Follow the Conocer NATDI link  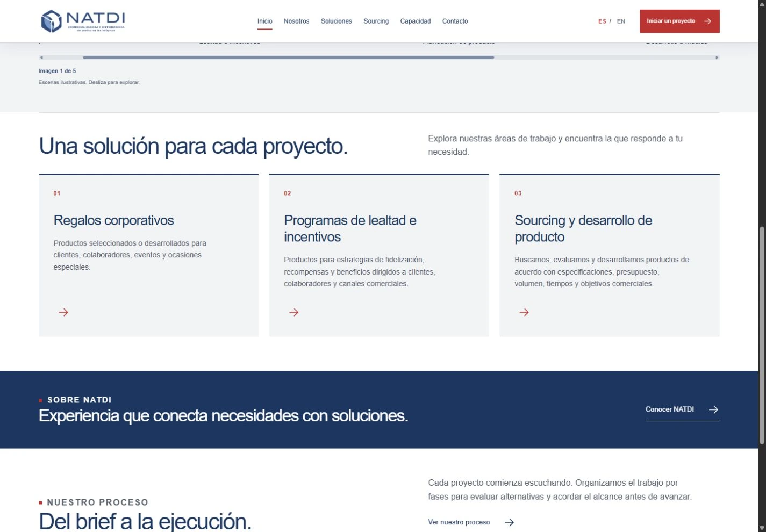pyautogui.click(x=682, y=409)
